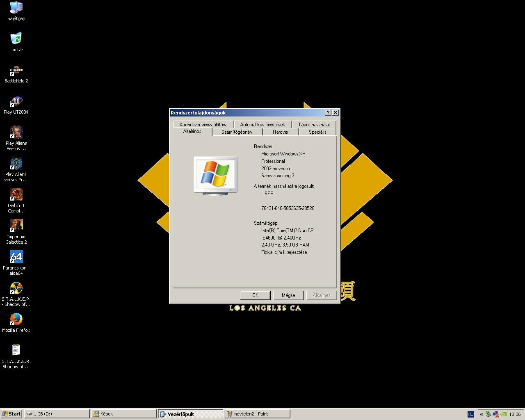
Task: Open the Automatikus frissítések tab
Action: point(262,124)
